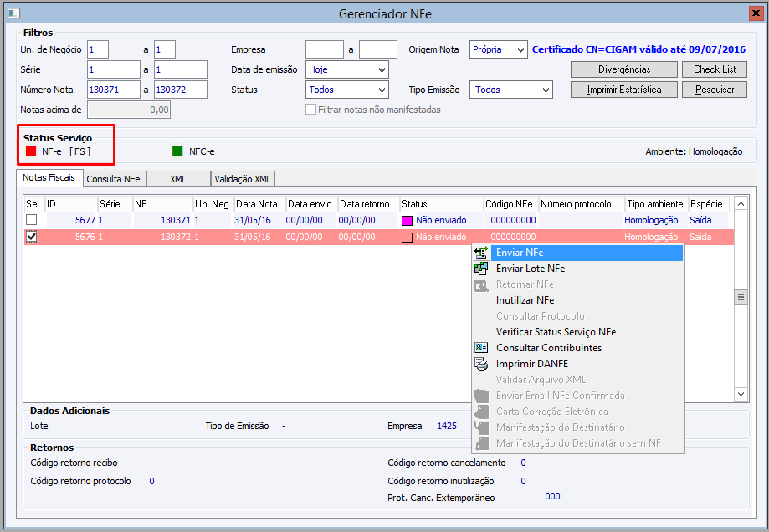
Task: Click the window icon in title bar
Action: pyautogui.click(x=13, y=13)
